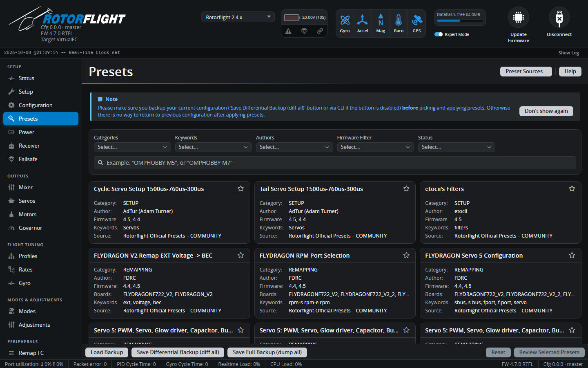The height and width of the screenshot is (368, 588).
Task: Click the Gyro sensor icon
Action: 345,20
